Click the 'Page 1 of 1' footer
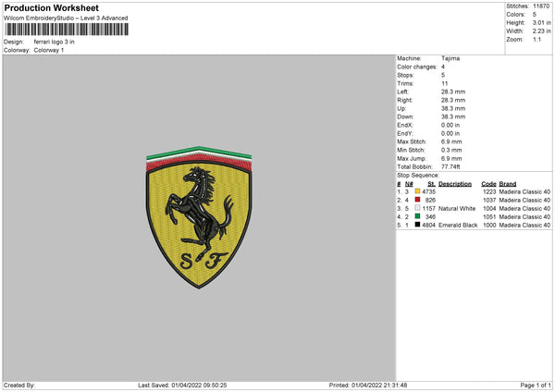Screen dimensions: 555x392 [536, 385]
